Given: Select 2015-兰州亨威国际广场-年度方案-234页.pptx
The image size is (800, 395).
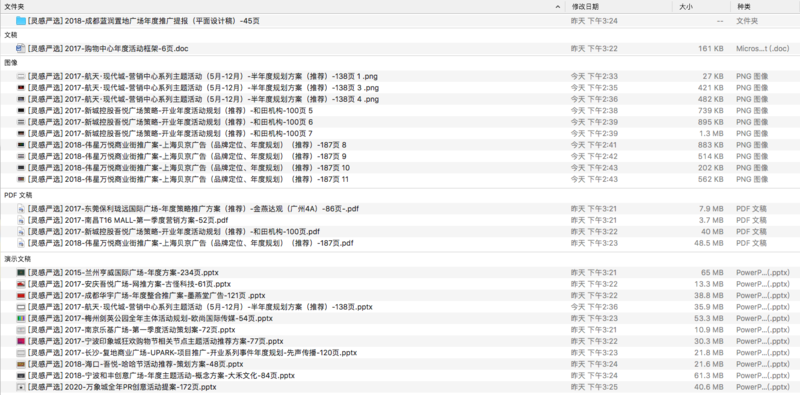Looking at the screenshot, I should pos(123,273).
